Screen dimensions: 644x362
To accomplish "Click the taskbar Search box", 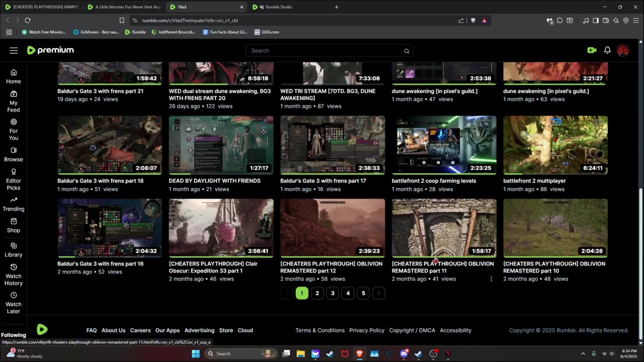I will 241,354.
